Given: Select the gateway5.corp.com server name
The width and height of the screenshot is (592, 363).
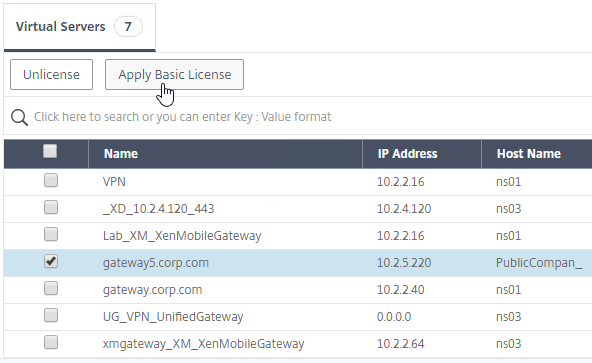Looking at the screenshot, I should coord(156,263).
